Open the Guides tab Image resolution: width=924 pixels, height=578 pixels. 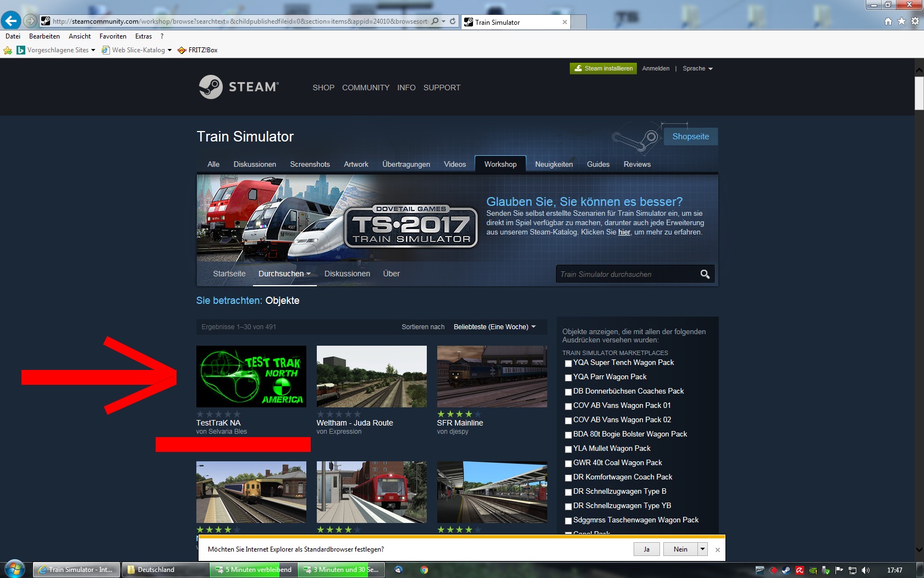(598, 164)
